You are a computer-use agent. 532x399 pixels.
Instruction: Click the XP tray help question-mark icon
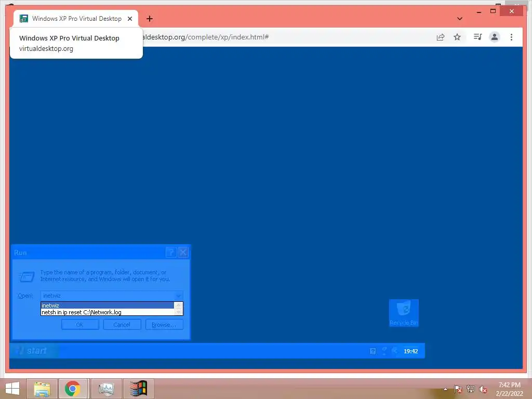(x=373, y=351)
